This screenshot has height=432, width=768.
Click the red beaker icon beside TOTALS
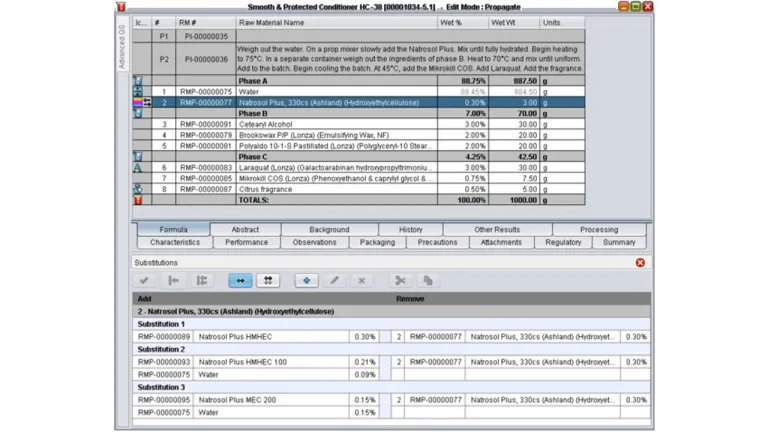tap(138, 200)
